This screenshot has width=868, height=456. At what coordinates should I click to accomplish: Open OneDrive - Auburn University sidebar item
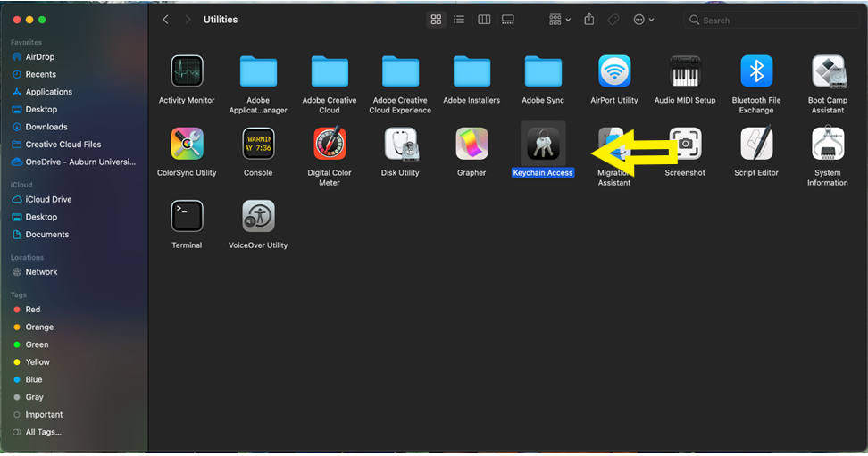tap(74, 162)
